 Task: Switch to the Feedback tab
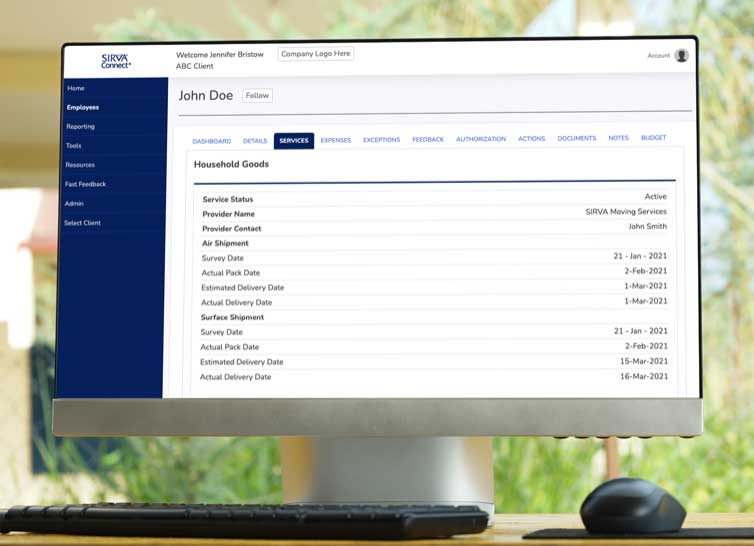428,140
